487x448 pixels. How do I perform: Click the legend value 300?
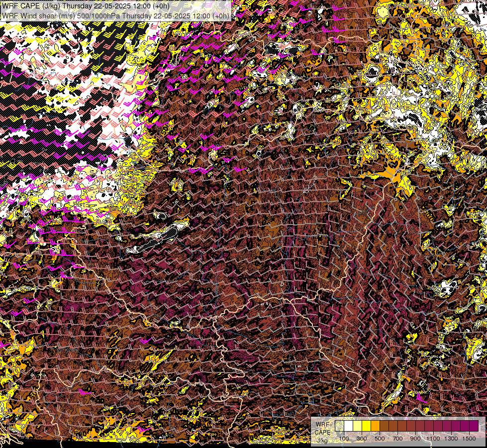coord(362,439)
